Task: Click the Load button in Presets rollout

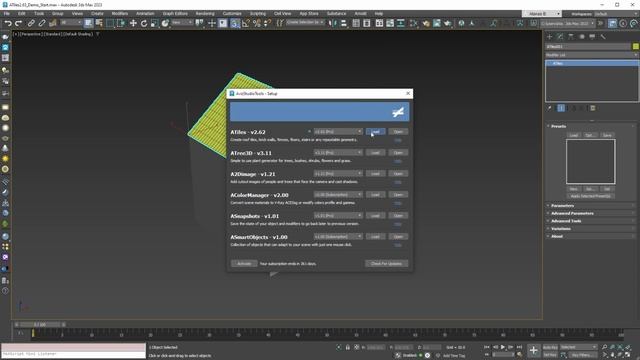Action: 573,135
